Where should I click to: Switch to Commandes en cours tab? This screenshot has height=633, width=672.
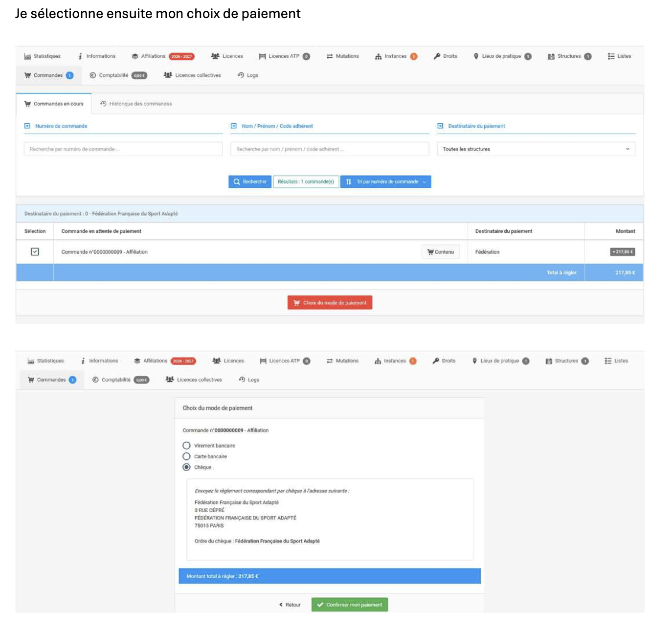[54, 104]
